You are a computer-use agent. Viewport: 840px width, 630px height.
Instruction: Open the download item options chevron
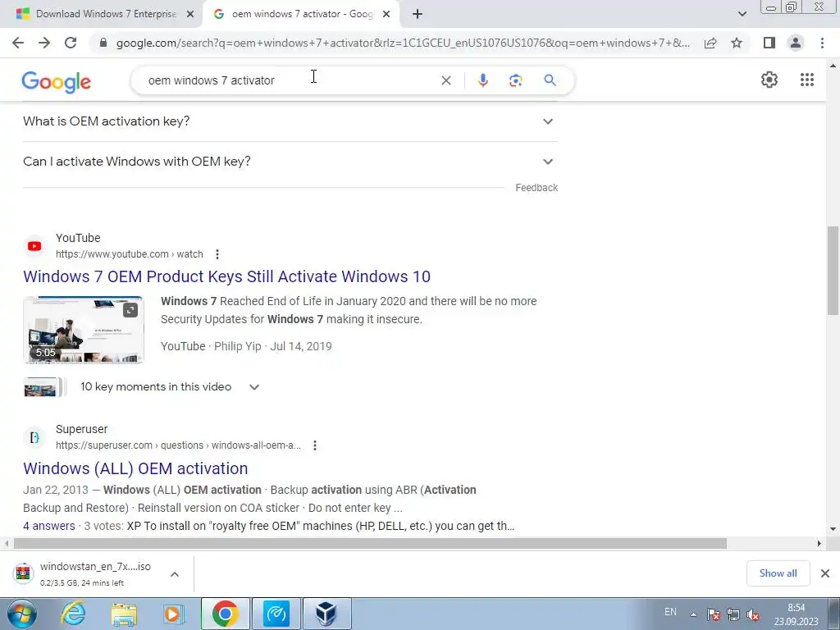click(175, 574)
